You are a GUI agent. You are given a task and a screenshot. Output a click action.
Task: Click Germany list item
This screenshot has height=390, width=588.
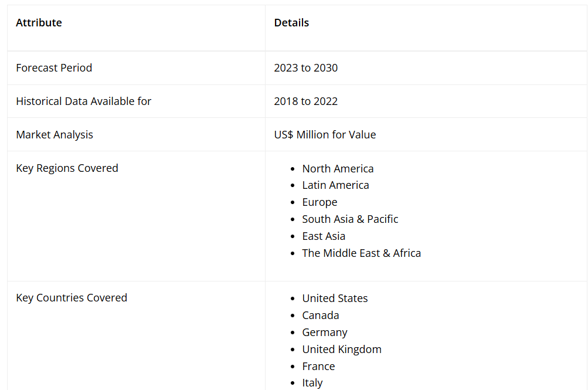click(x=325, y=333)
